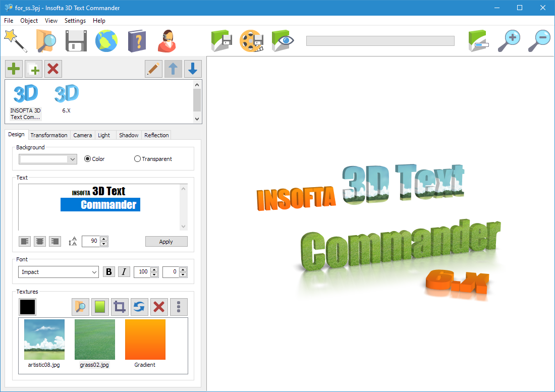Select the grass02.jpg texture thumbnail

point(94,343)
